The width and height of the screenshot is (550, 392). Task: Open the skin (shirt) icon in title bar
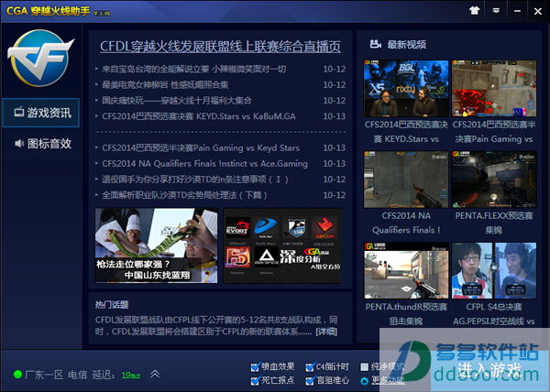474,10
